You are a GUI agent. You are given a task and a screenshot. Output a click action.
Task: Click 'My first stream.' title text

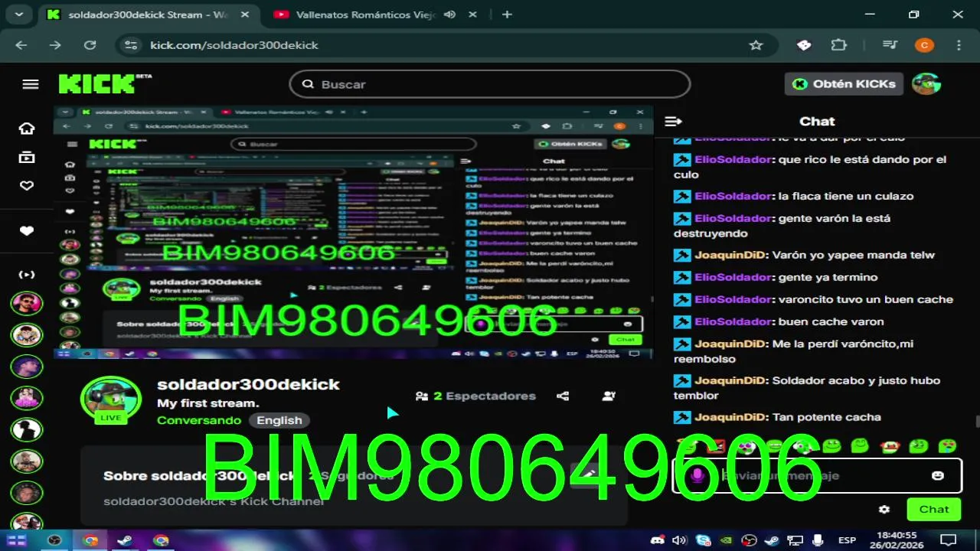pyautogui.click(x=208, y=403)
